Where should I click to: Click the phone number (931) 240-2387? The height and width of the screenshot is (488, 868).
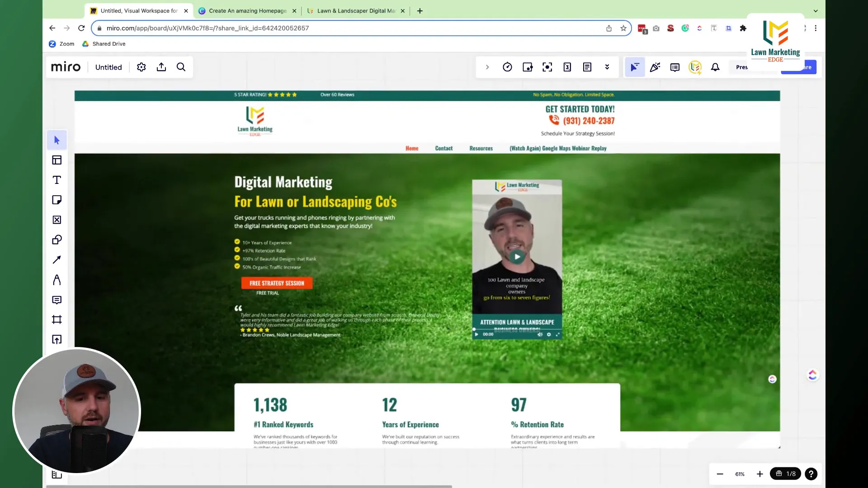pos(588,121)
